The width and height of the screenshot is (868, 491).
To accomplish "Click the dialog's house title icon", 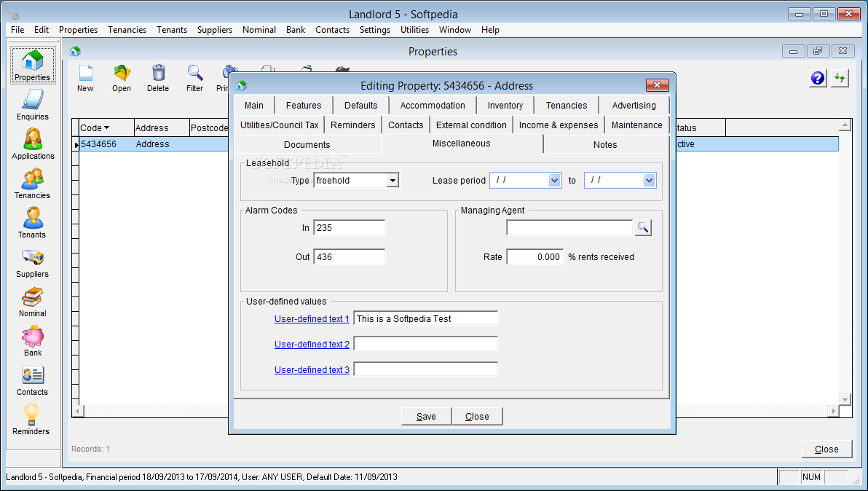I will (241, 86).
